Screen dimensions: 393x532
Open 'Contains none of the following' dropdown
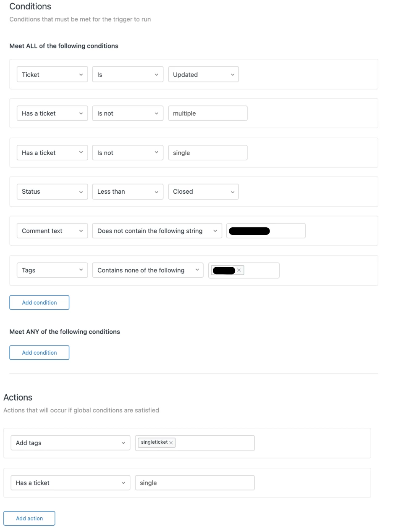pyautogui.click(x=148, y=270)
